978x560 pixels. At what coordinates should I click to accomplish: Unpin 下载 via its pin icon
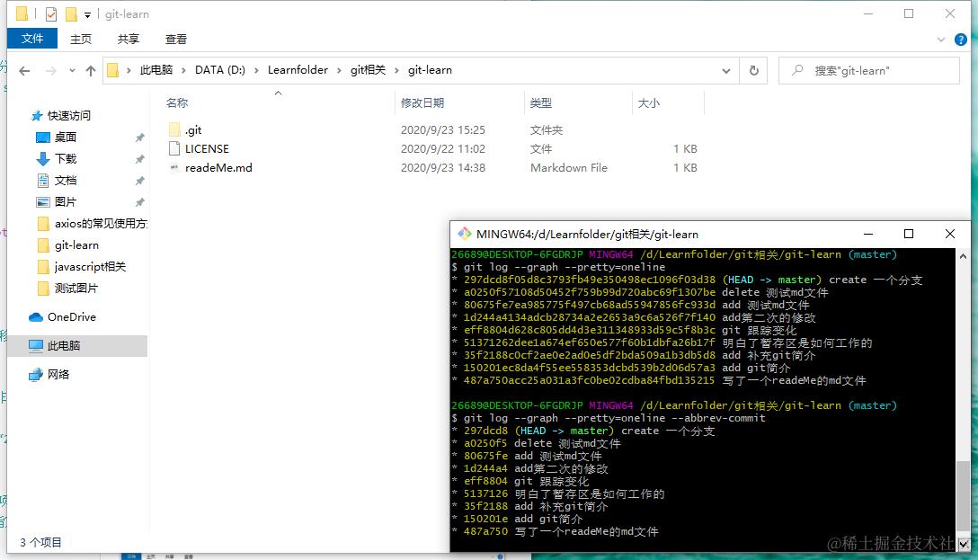[139, 159]
